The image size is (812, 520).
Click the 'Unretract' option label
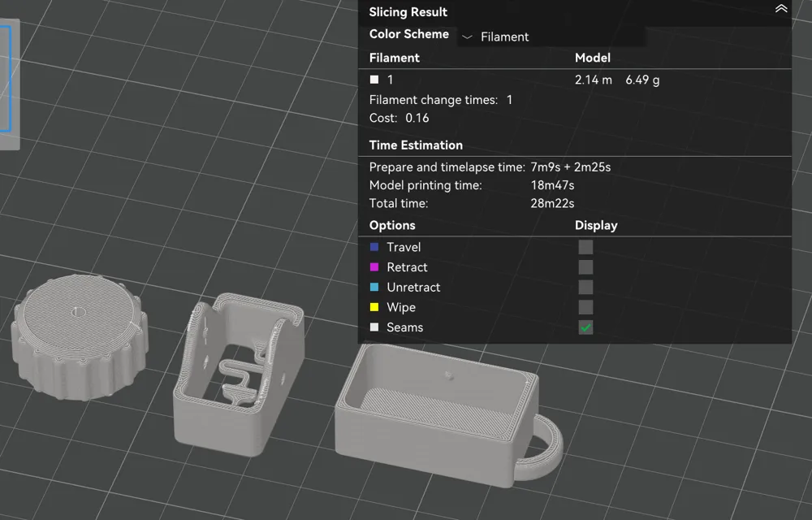tap(413, 288)
